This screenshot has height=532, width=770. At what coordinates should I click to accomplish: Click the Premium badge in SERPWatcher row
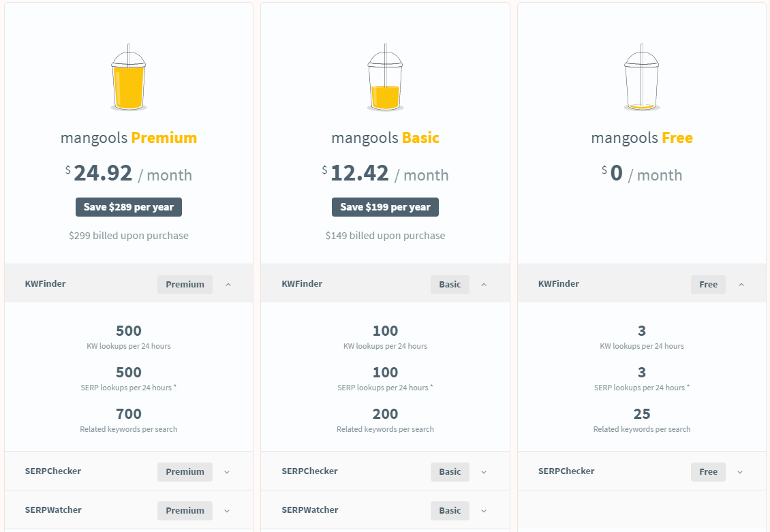coord(185,510)
